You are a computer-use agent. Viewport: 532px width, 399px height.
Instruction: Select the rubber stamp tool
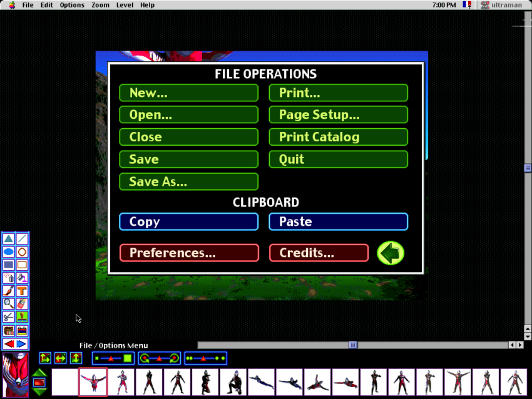pos(22,317)
